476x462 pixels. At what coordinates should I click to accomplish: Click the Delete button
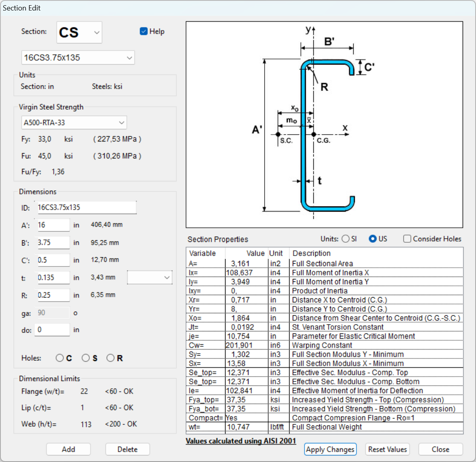click(127, 449)
